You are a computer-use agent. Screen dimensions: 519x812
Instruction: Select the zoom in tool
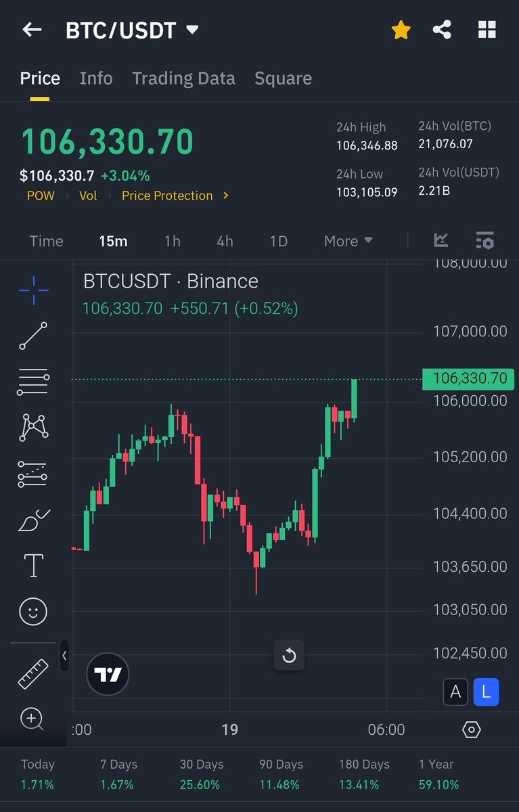pos(32,719)
